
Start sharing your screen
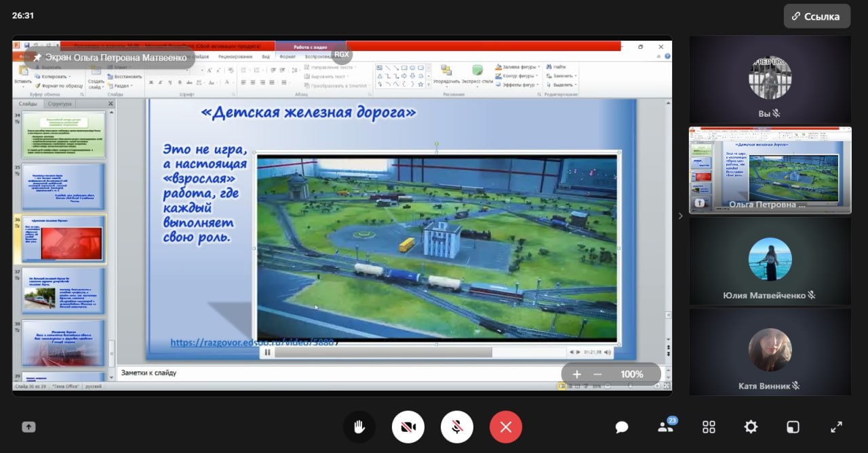pos(28,427)
